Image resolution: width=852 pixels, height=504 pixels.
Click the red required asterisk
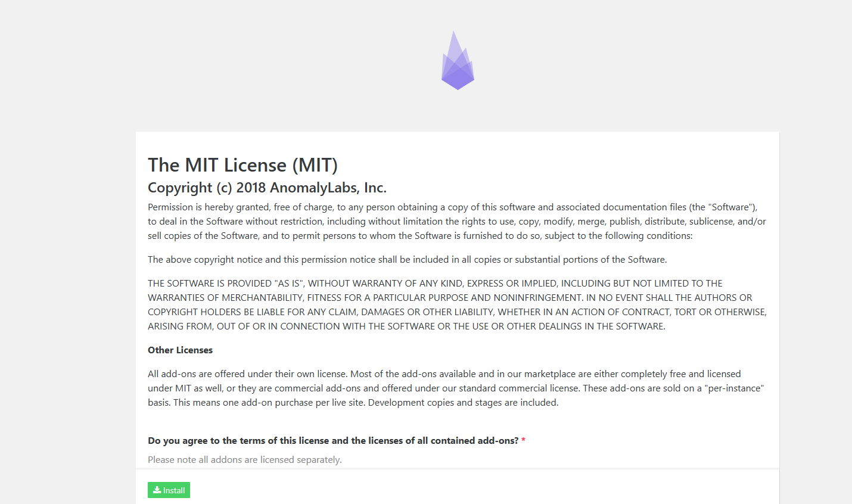pyautogui.click(x=523, y=441)
